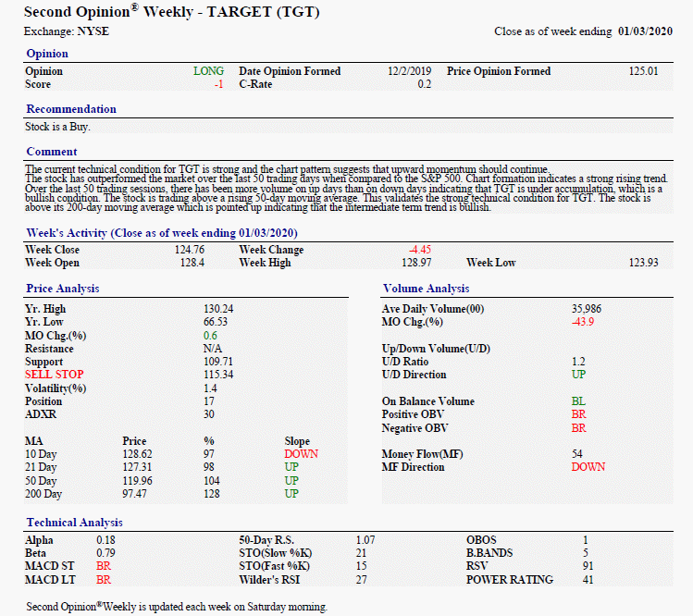Click the STO(Slow %K) value 21
This screenshot has height=616, width=693.
pyautogui.click(x=361, y=554)
